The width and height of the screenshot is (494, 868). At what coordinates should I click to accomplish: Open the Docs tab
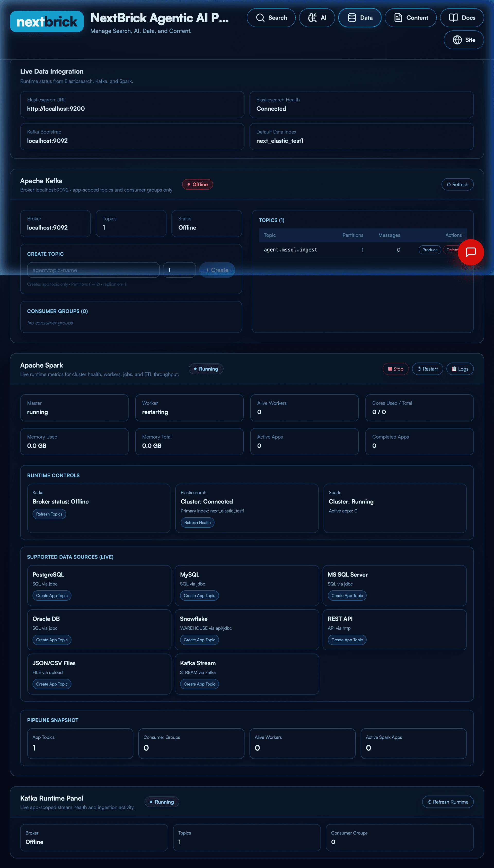(462, 18)
